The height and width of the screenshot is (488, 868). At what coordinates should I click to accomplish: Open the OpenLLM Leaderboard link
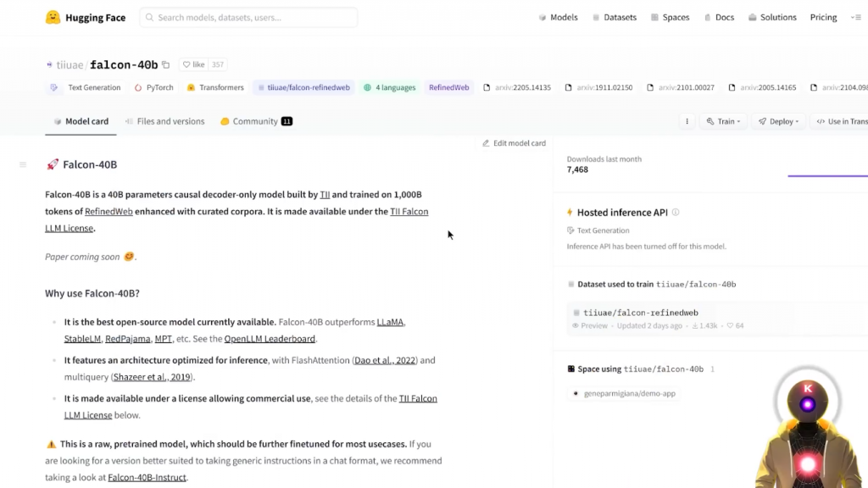coord(270,339)
